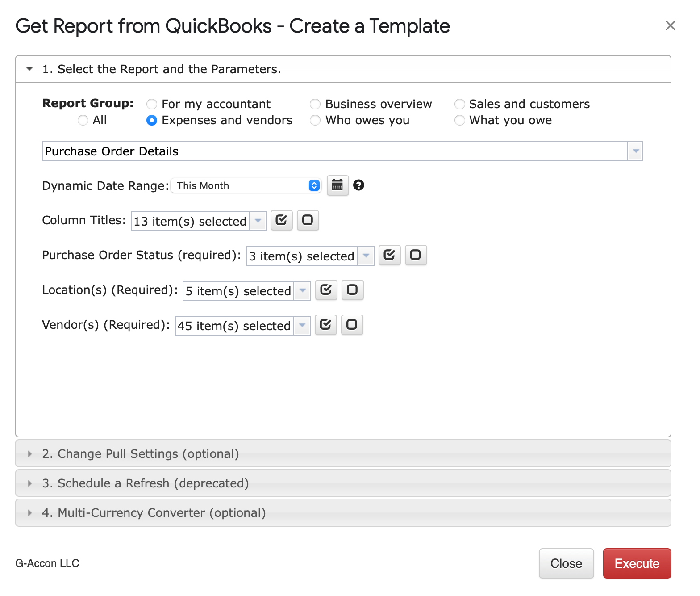Deselect all Purchase Order Status square icon
This screenshot has height=596, width=700.
tap(416, 255)
